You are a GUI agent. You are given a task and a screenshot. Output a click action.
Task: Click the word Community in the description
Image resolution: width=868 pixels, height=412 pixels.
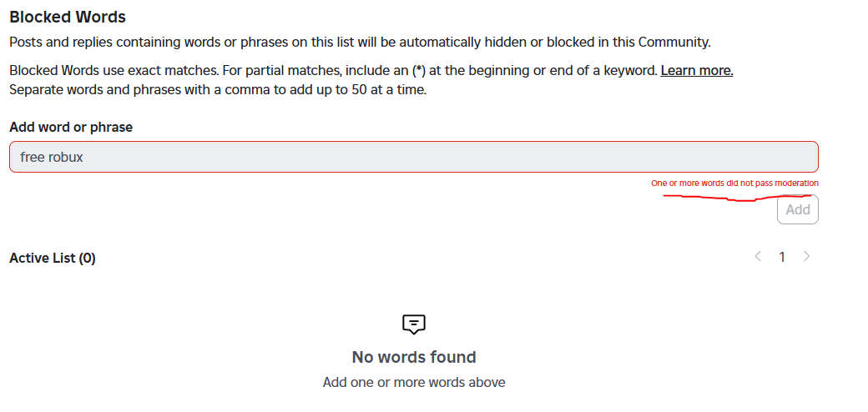(673, 42)
